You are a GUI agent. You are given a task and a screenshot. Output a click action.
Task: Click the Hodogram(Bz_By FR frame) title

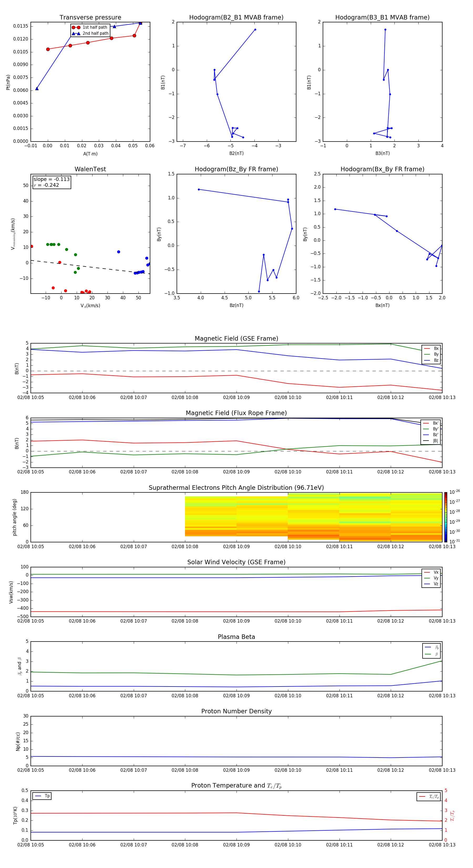pos(236,169)
